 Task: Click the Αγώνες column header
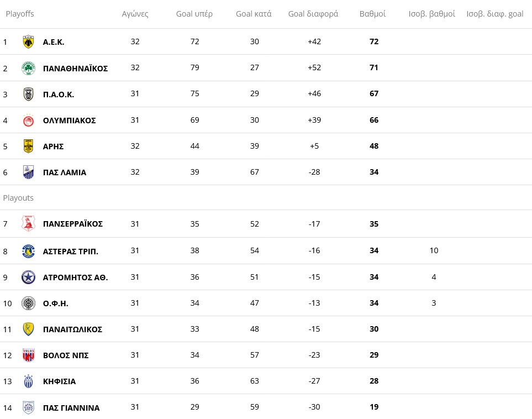point(135,14)
